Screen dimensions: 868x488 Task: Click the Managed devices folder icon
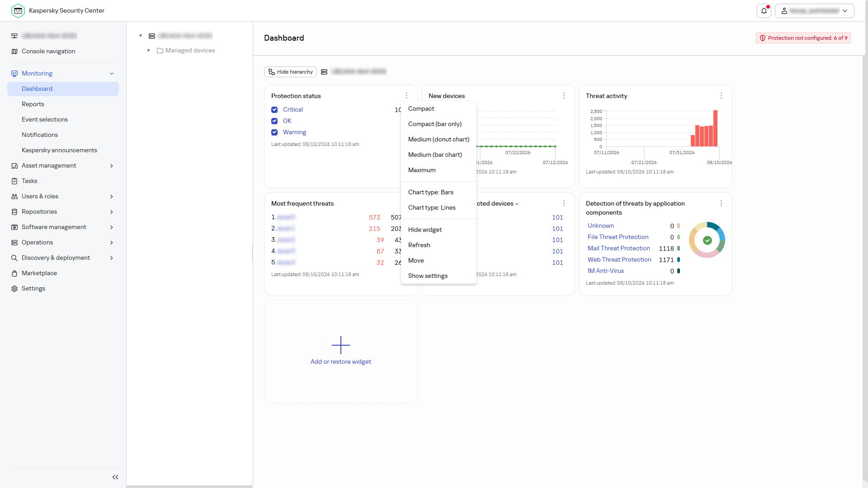(x=160, y=51)
